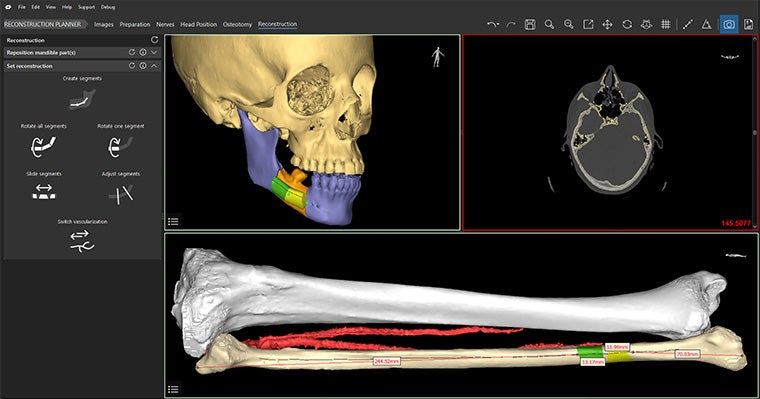This screenshot has height=399, width=760.
Task: Take a screenshot with the camera icon
Action: click(x=728, y=24)
